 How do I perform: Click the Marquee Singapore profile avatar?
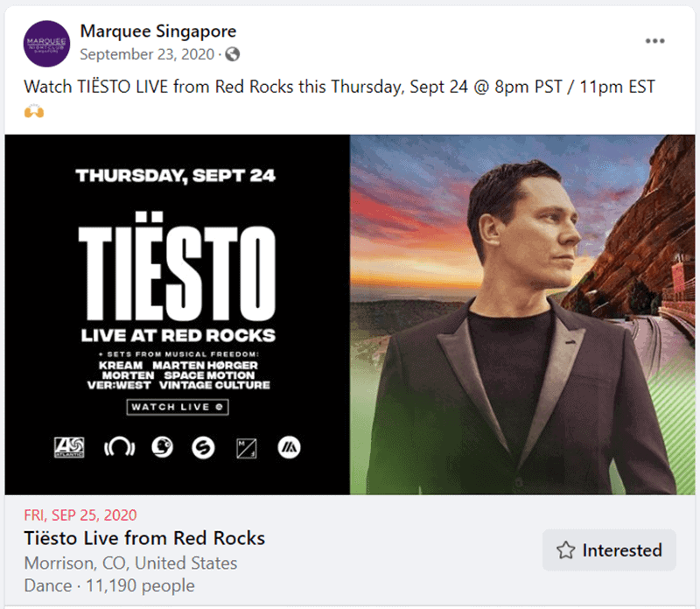coord(47,44)
